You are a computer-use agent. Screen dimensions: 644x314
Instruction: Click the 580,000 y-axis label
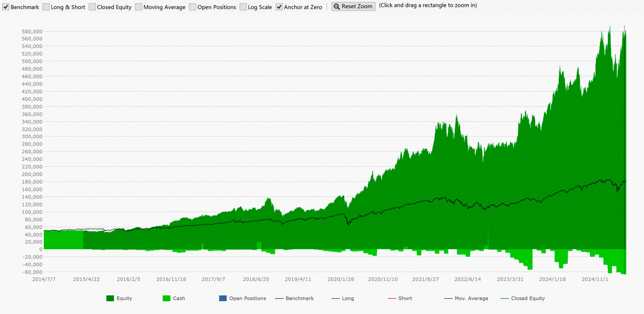[x=32, y=31]
